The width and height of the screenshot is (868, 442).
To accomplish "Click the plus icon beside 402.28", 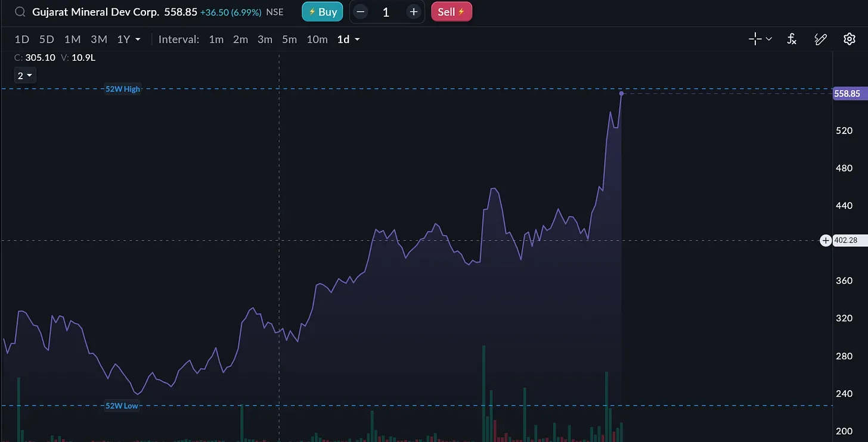I will click(826, 241).
